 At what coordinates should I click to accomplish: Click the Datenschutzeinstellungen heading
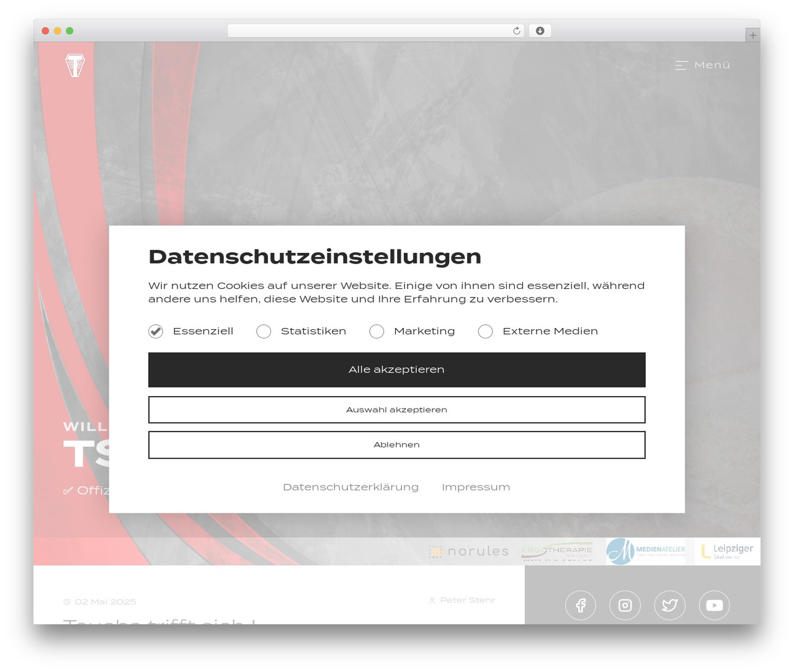coord(314,257)
